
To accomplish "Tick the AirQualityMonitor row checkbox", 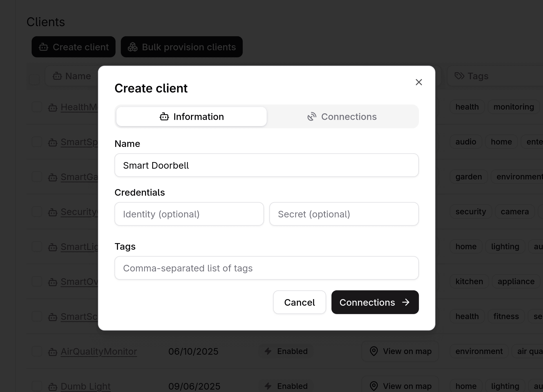I will click(x=37, y=351).
